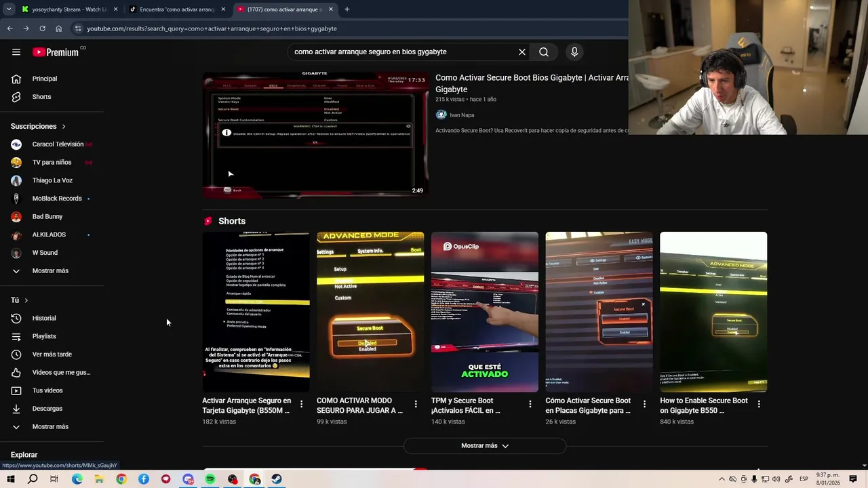
Task: Close the Encuentra 'como activar arranque' tab
Action: [x=223, y=9]
